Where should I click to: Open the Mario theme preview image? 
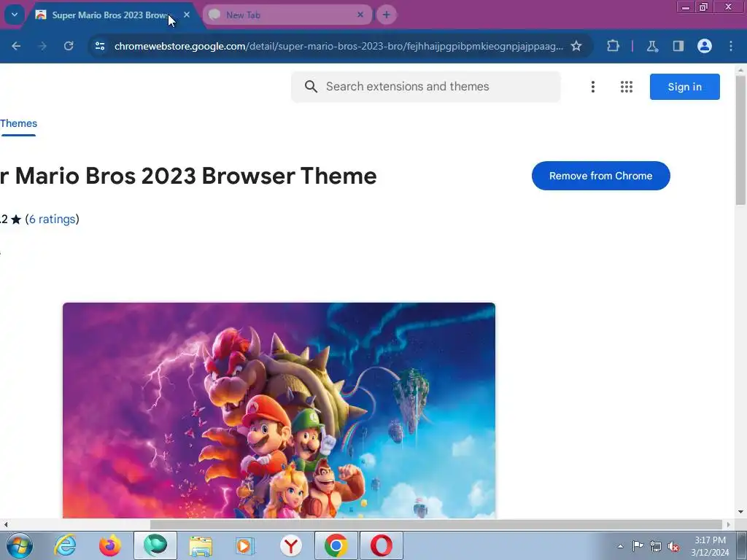point(279,411)
